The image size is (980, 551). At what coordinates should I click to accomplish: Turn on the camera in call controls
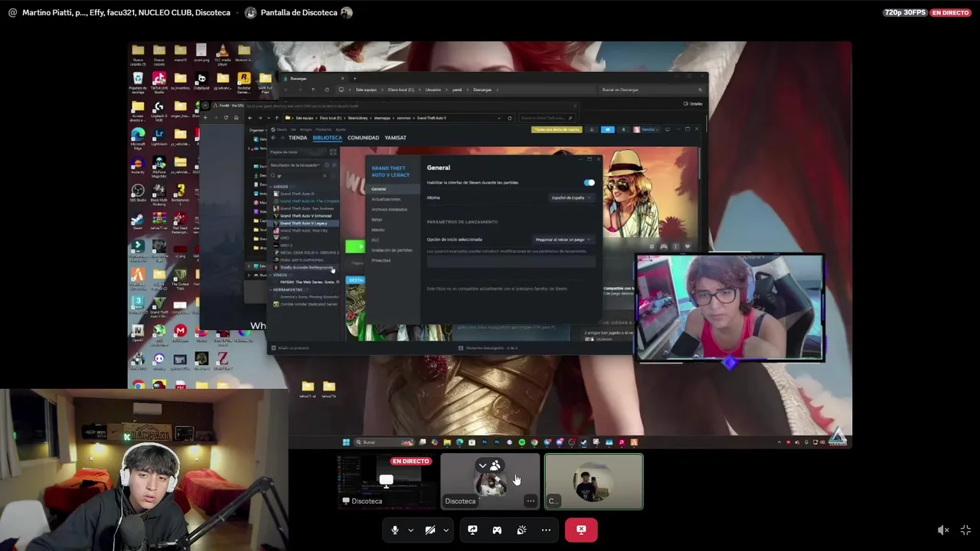tap(430, 530)
